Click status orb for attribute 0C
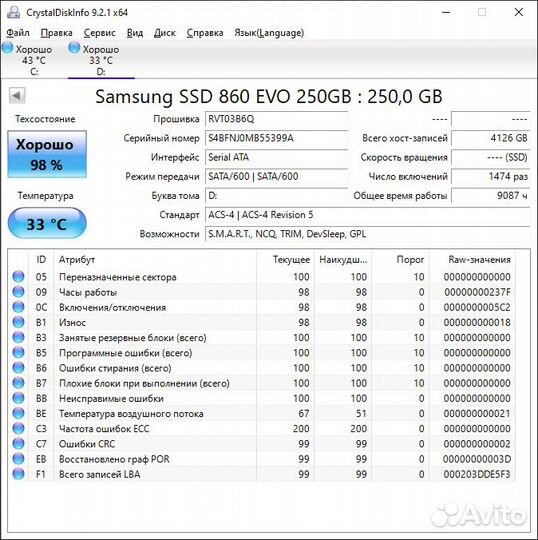 tap(18, 307)
